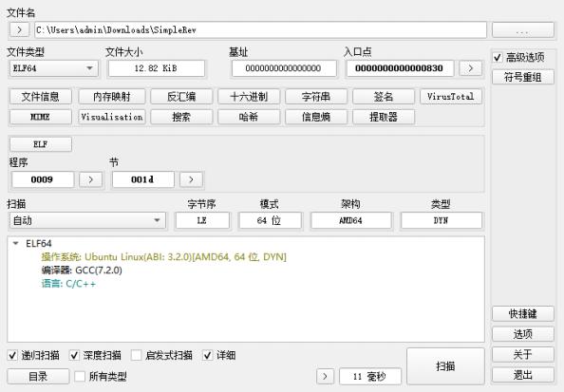This screenshot has width=564, height=392.
Task: Open the 选项 options button
Action: coord(522,334)
